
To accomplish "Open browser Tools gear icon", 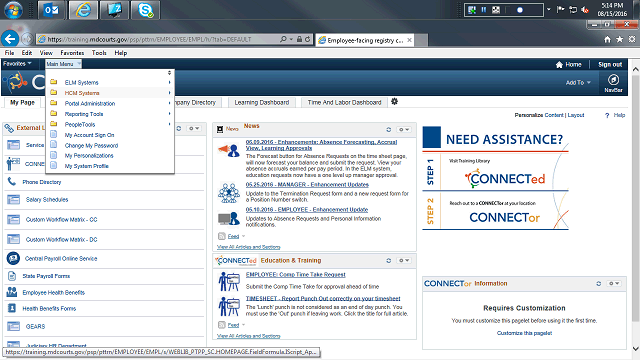I will 632,39.
